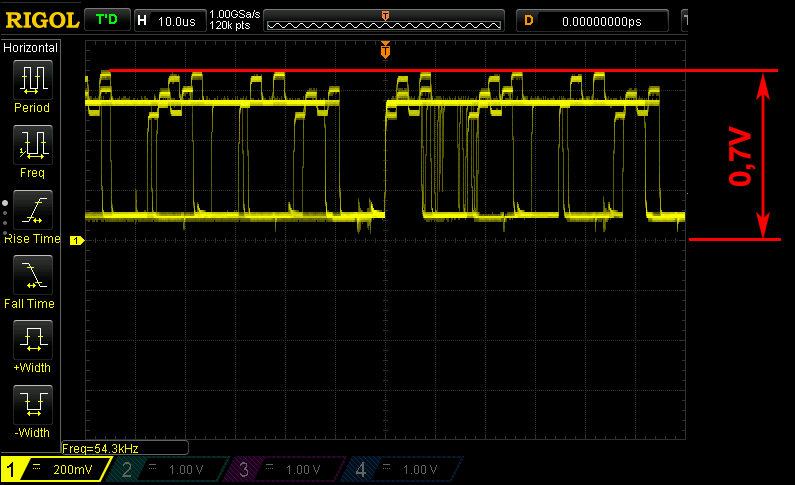The height and width of the screenshot is (485, 795).
Task: Toggle channel 4 1.00 V indicator
Action: point(399,469)
